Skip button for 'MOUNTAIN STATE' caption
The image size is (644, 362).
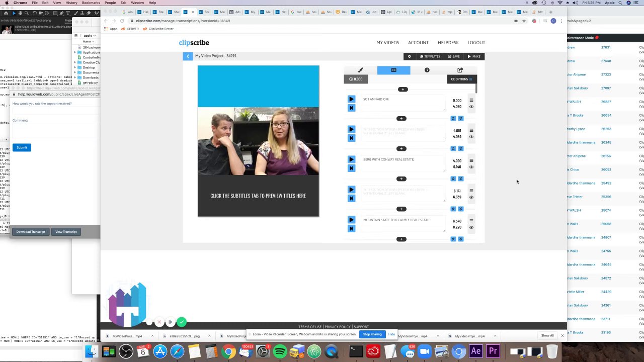tap(351, 228)
